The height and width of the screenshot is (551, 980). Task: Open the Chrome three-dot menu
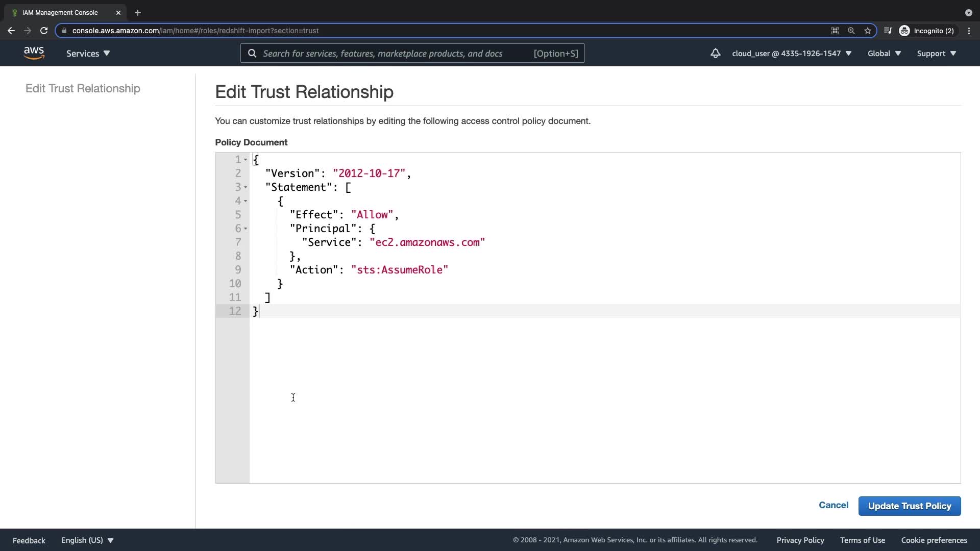969,31
